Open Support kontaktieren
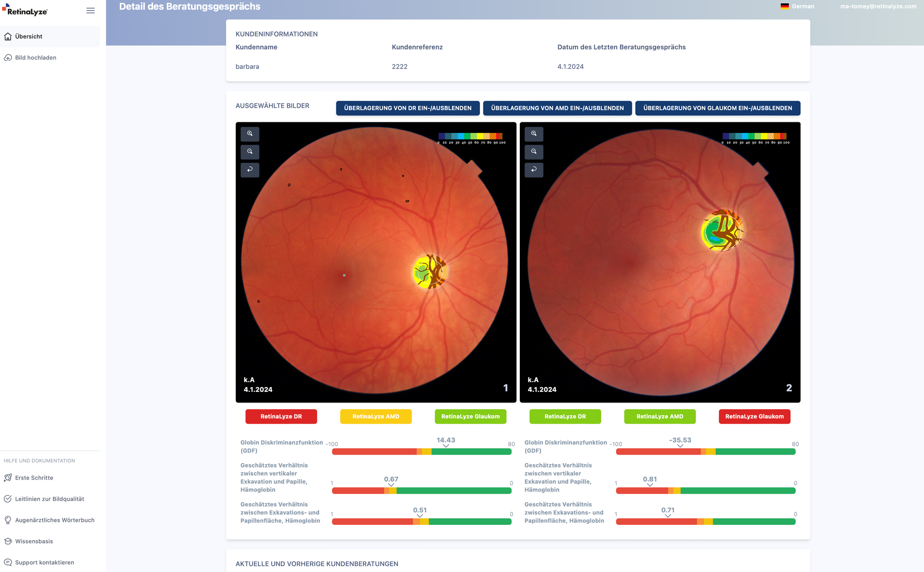Viewport: 924px width, 572px height. (50, 562)
